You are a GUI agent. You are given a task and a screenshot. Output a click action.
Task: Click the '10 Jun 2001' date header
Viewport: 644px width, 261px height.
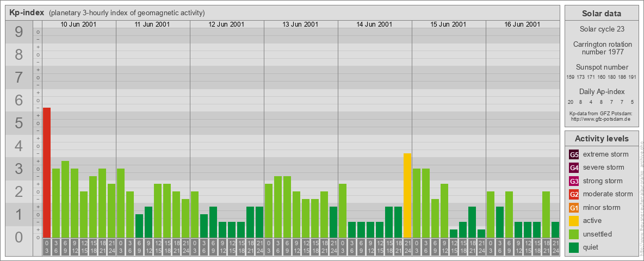(78, 24)
